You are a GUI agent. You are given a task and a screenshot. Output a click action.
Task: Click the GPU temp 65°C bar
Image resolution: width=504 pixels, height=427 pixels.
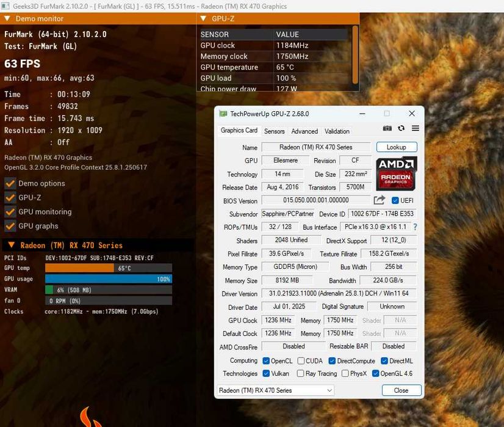109,268
